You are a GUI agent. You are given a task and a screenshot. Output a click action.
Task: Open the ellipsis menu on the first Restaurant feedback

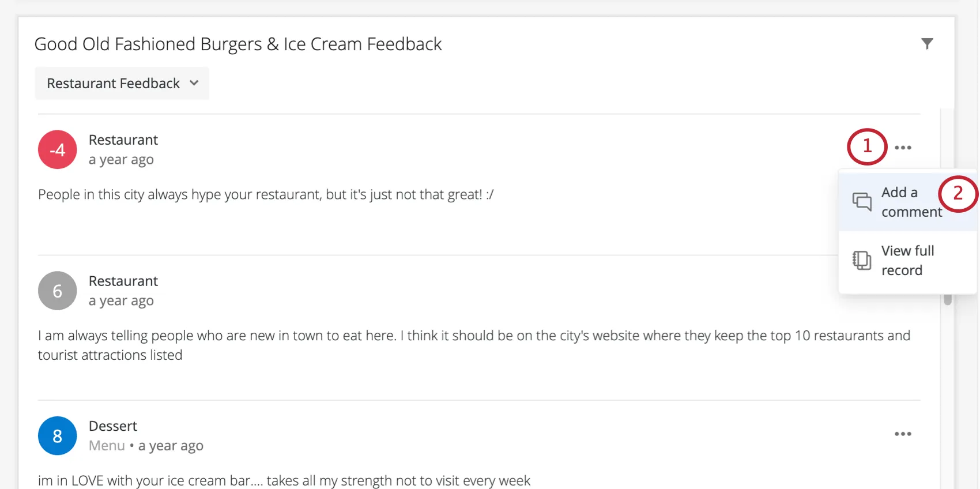(x=903, y=148)
